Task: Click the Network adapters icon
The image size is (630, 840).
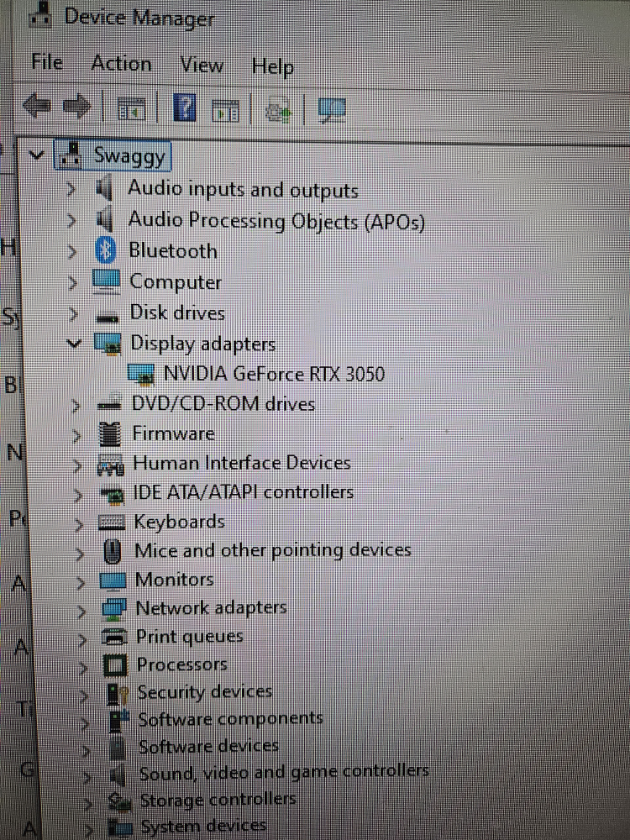Action: (113, 608)
